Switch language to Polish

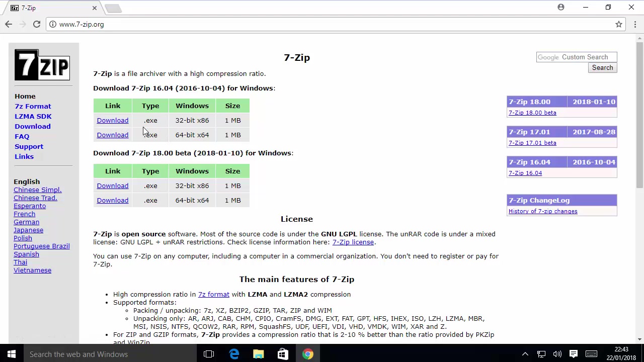tap(23, 238)
